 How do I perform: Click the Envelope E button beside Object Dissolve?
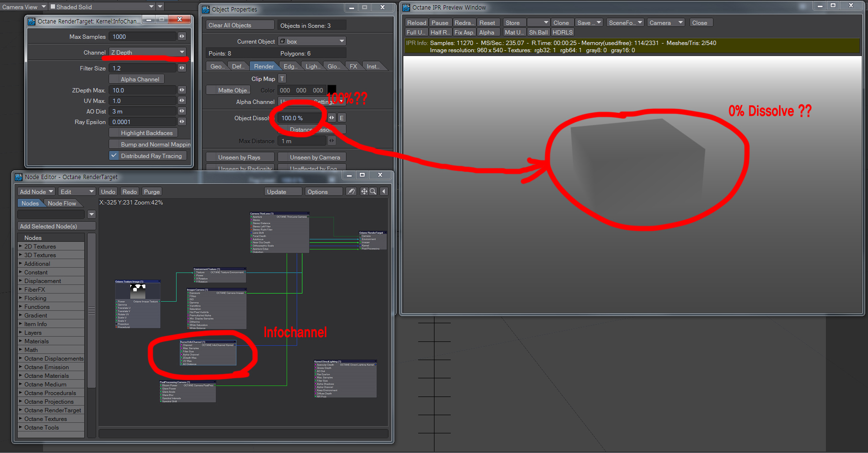coord(342,118)
